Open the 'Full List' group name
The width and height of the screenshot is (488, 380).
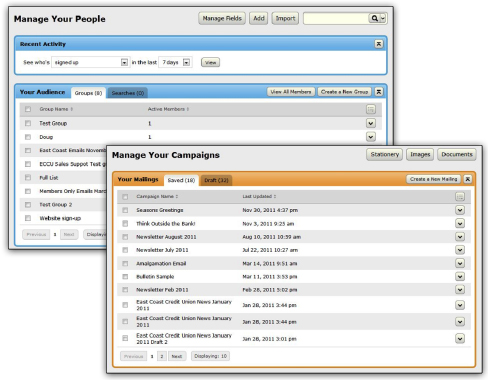[x=49, y=178]
